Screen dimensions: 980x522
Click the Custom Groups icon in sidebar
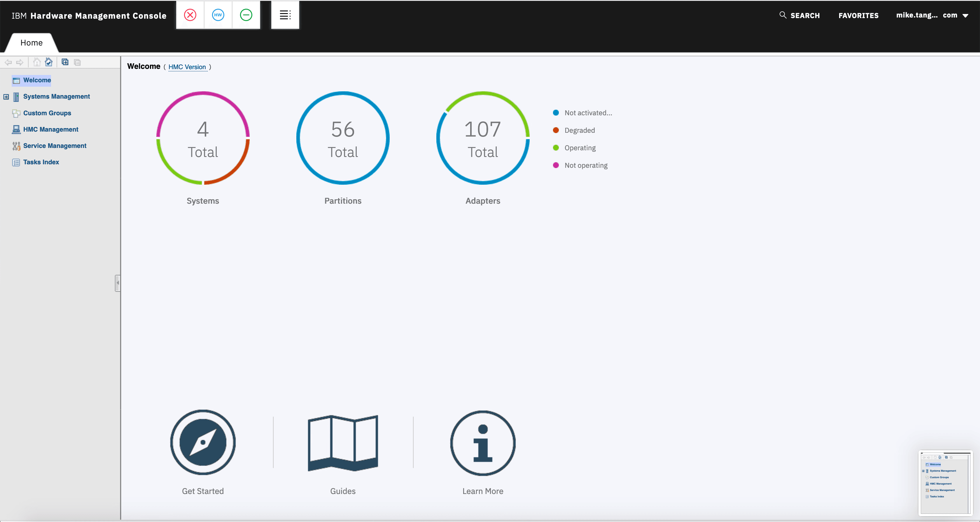[16, 114]
